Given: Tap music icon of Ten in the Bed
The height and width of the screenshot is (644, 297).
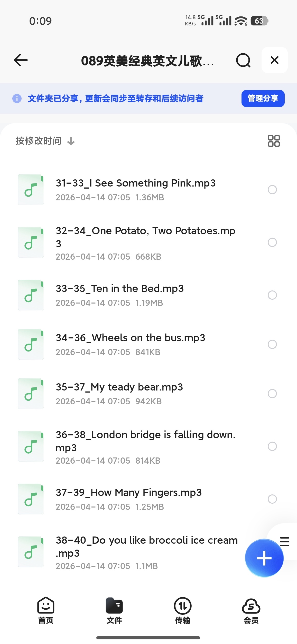Looking at the screenshot, I should [31, 295].
